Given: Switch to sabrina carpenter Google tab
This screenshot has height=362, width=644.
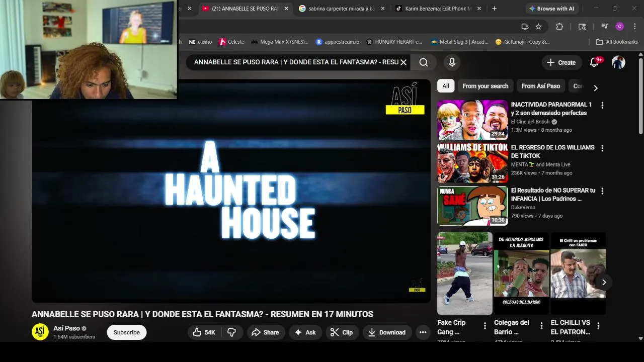Looking at the screenshot, I should [341, 9].
